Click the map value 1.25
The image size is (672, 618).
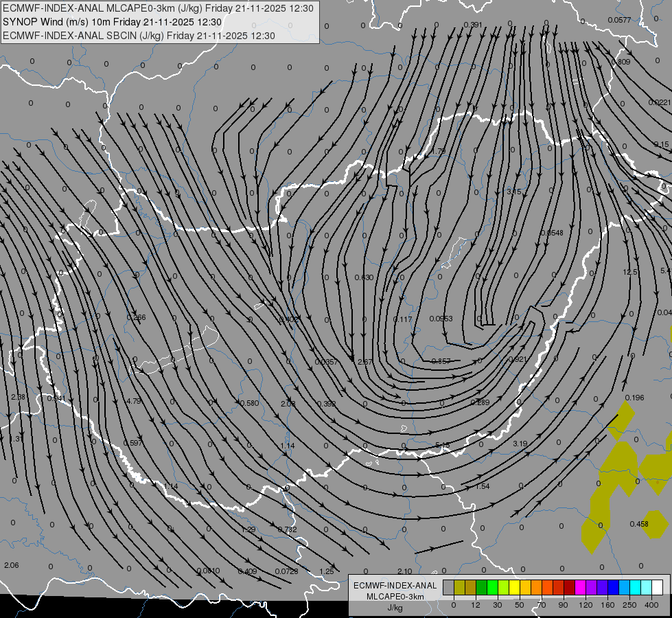click(x=327, y=571)
